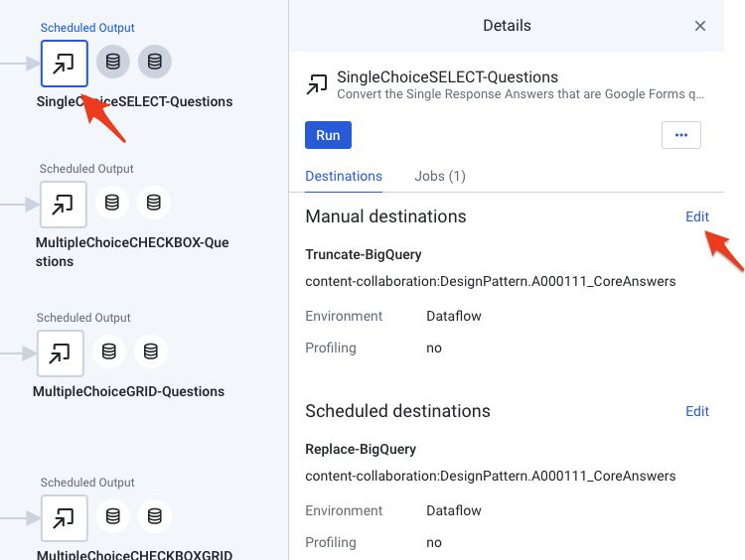
Task: Click second database icon beside MultipleChoiceGRID-Questions
Action: [151, 352]
